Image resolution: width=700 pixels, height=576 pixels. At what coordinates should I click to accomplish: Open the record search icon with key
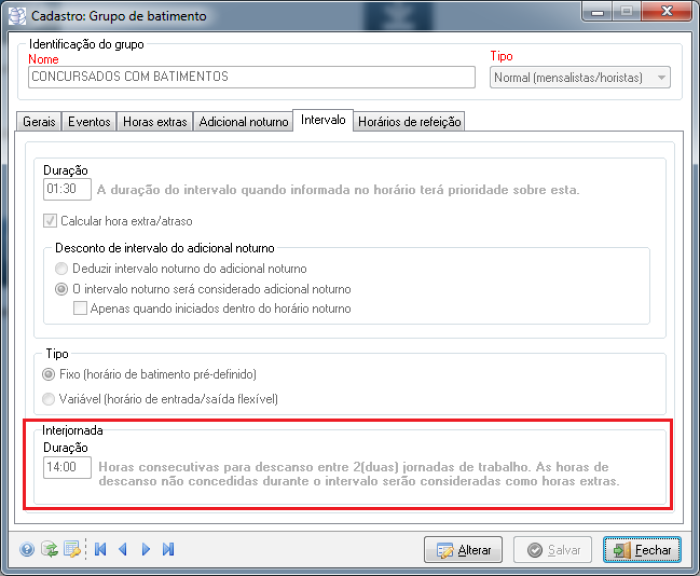click(x=71, y=549)
